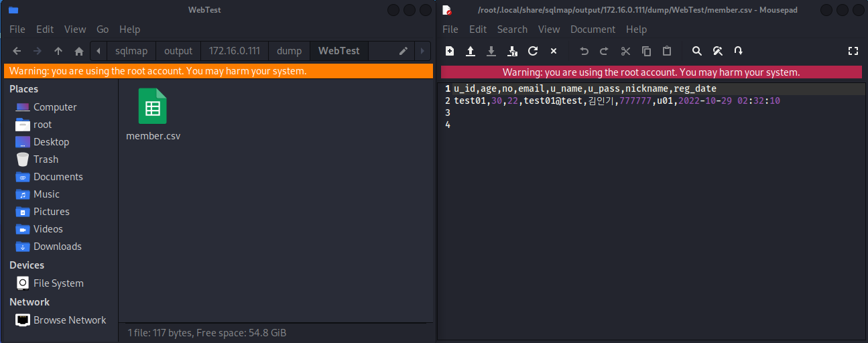Reload the document in Mousepad
The image size is (868, 343).
pyautogui.click(x=533, y=51)
